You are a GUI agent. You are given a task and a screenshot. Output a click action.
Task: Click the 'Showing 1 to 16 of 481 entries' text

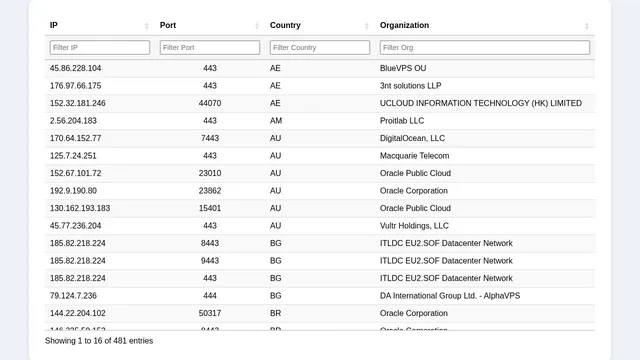tap(99, 341)
